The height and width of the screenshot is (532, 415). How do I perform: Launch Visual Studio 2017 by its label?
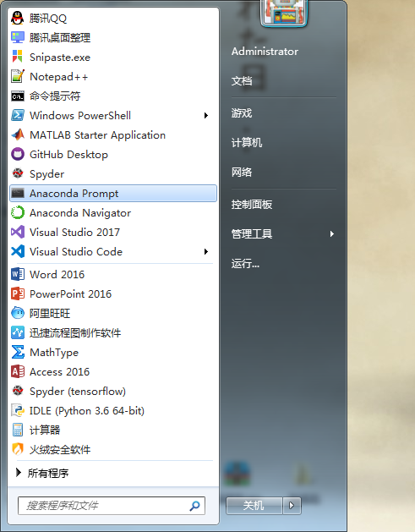74,232
